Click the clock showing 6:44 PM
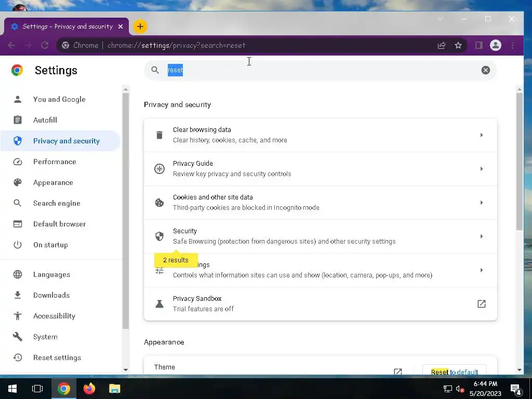The width and height of the screenshot is (532, 399). tap(485, 384)
